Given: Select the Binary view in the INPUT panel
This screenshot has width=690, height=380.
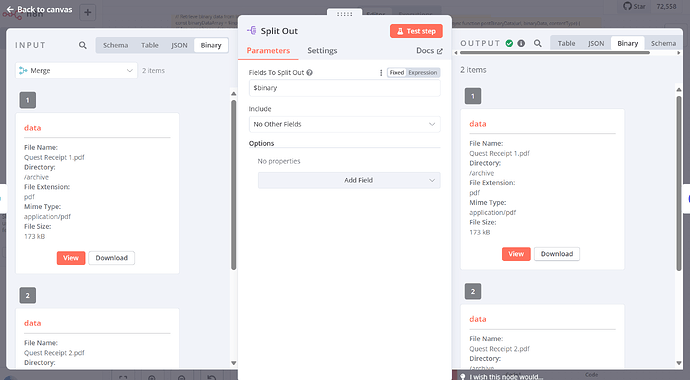Looking at the screenshot, I should pyautogui.click(x=211, y=45).
